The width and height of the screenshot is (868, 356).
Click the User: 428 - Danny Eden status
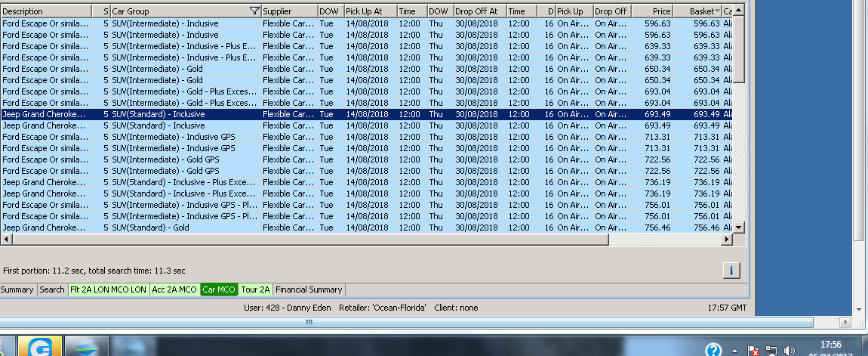[x=288, y=307]
